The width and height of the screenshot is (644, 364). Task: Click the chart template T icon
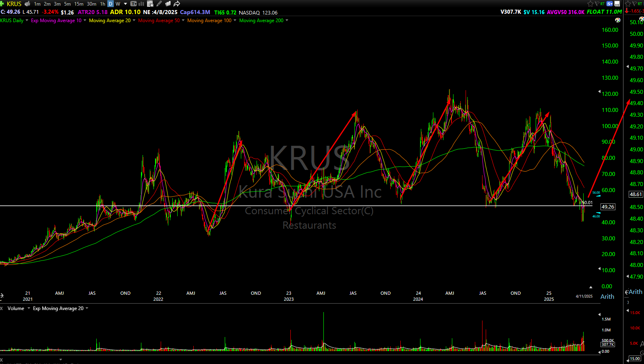[134, 4]
